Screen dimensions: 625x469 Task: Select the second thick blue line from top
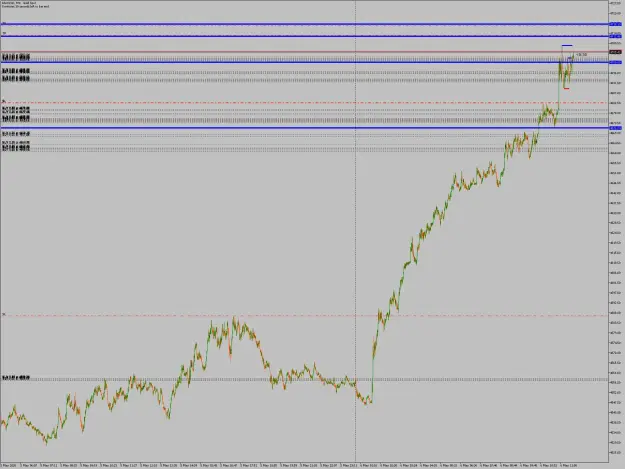click(305, 36)
